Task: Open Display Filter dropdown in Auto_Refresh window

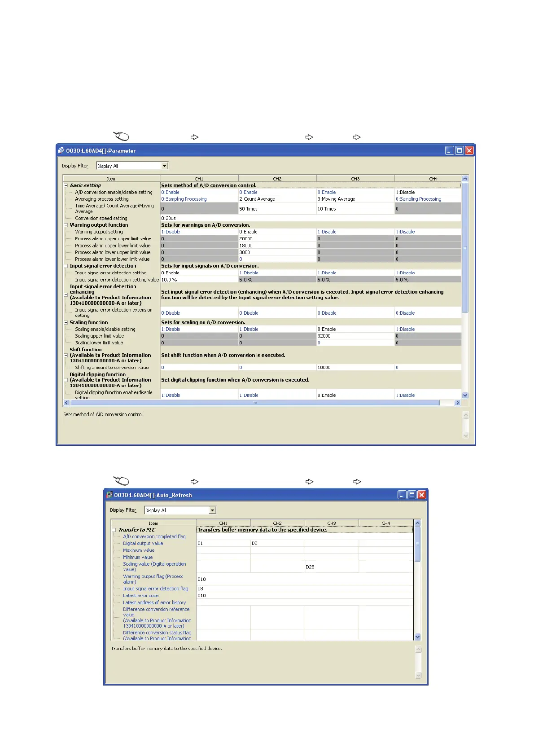Action: (213, 510)
